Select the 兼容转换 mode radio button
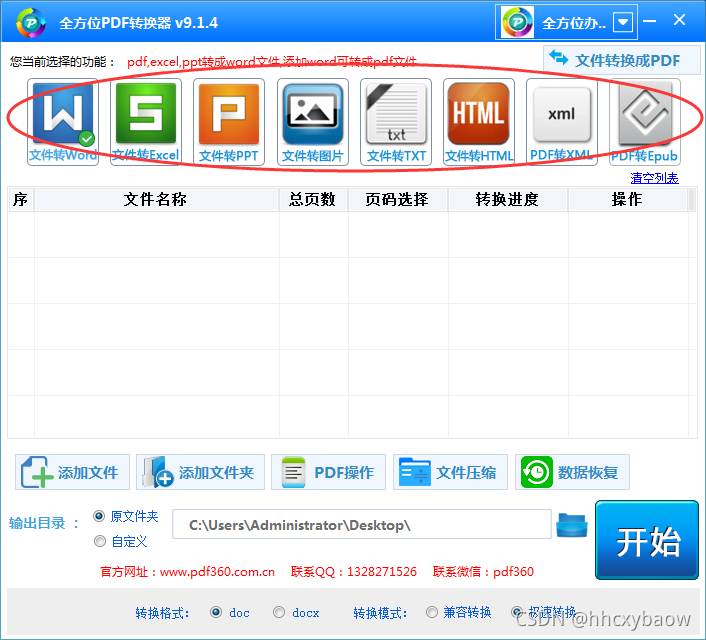Screen dimensions: 706x640 point(432,612)
